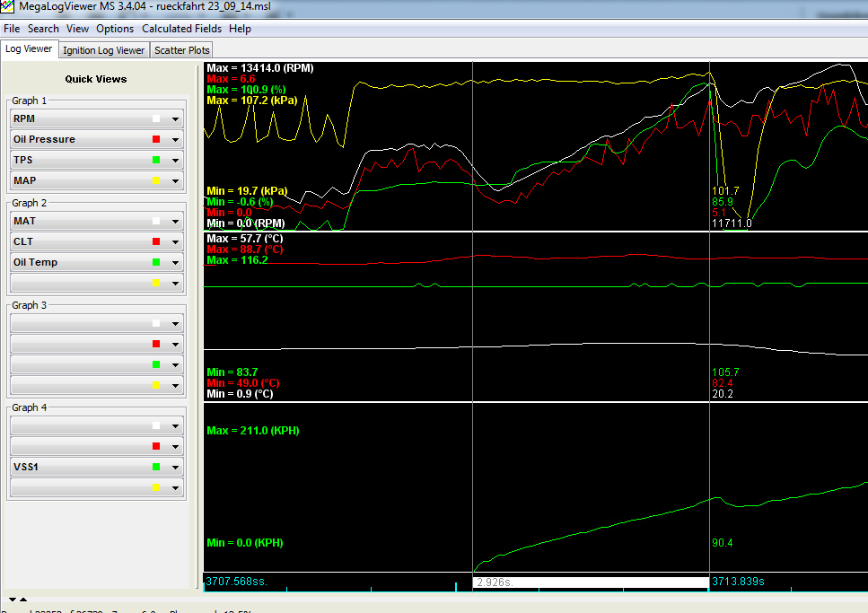Open the Options menu
Screen dimensions: 868x613
(115, 29)
